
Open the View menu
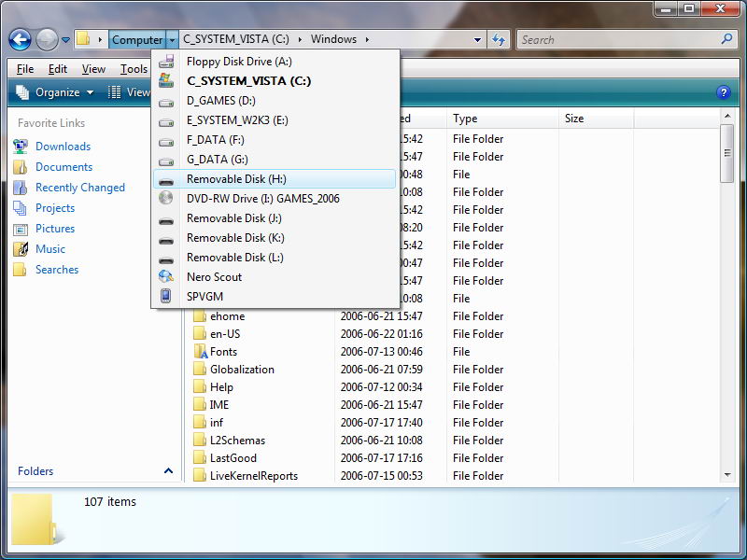coord(93,69)
